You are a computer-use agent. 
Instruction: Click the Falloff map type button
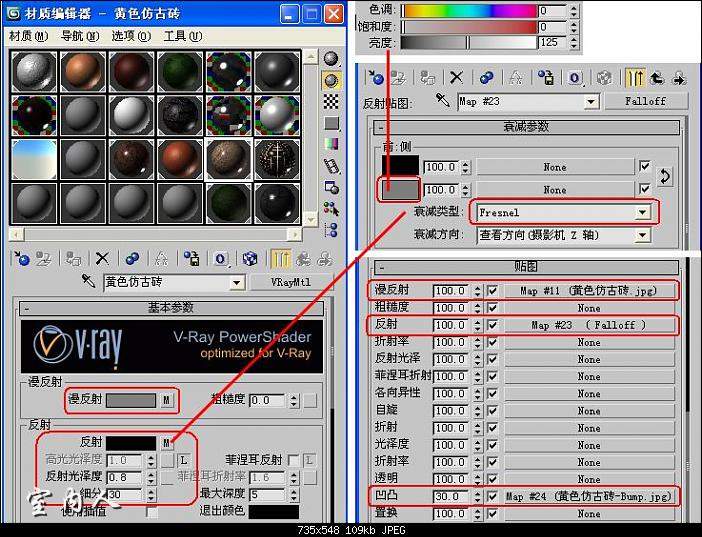(x=645, y=101)
